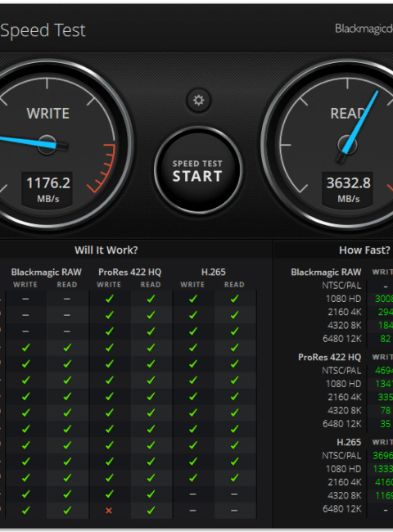Click WRITE label under Will It Work Blackmagic RAW
The width and height of the screenshot is (393, 532).
(25, 285)
